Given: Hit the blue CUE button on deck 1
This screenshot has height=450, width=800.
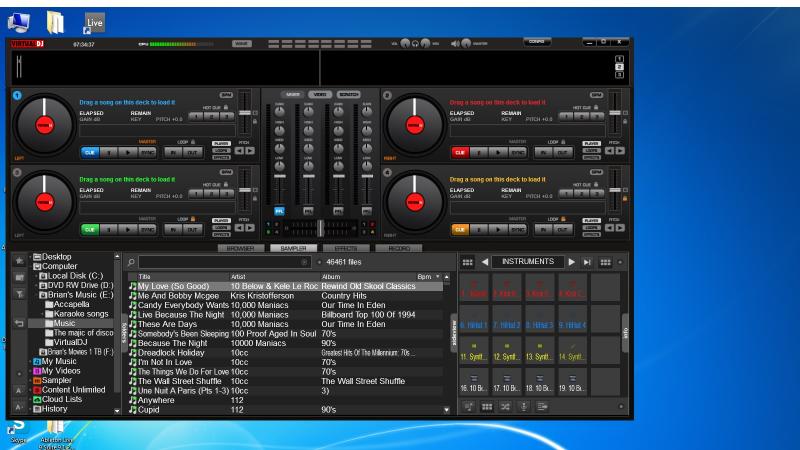Looking at the screenshot, I should click(x=90, y=153).
